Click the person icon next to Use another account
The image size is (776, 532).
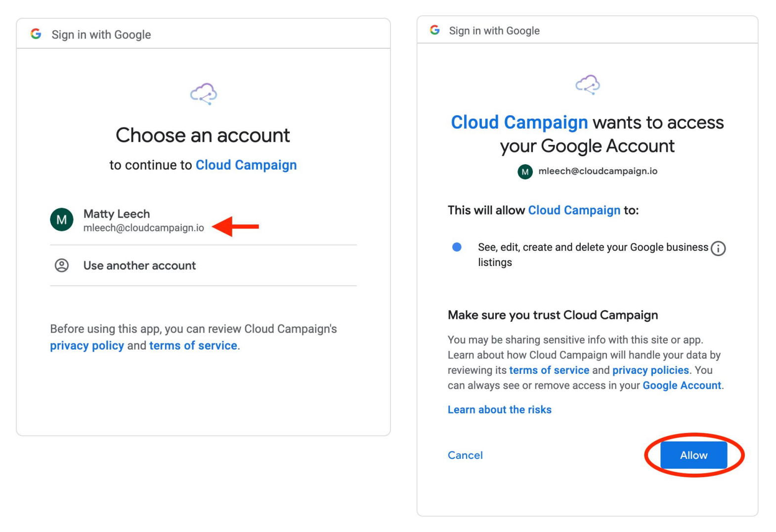point(62,266)
